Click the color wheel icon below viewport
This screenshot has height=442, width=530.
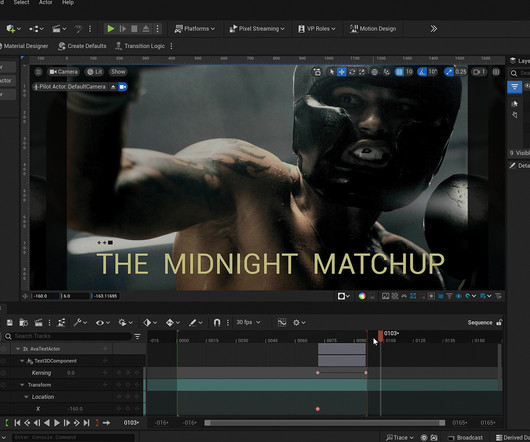(x=362, y=296)
